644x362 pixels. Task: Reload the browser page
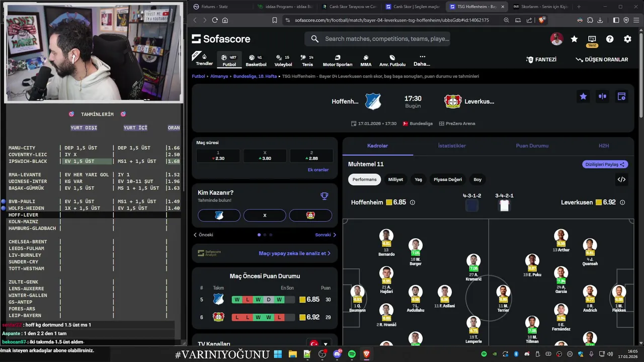point(215,20)
